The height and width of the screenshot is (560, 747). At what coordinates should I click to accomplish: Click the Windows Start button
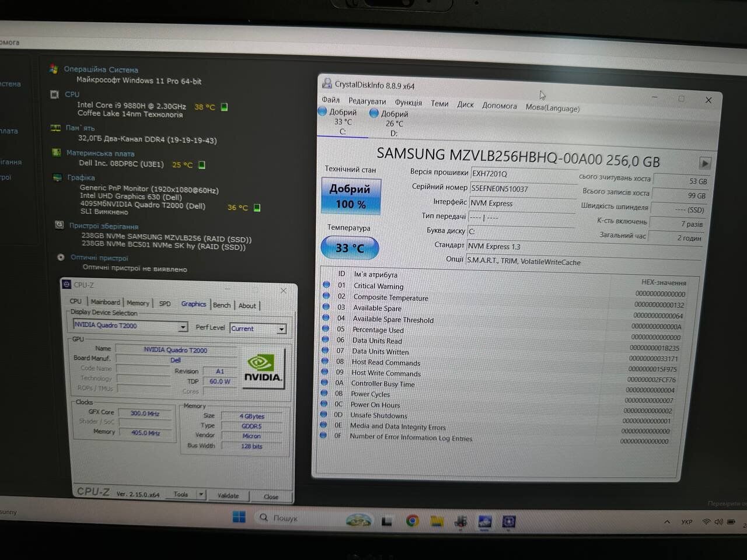(239, 517)
